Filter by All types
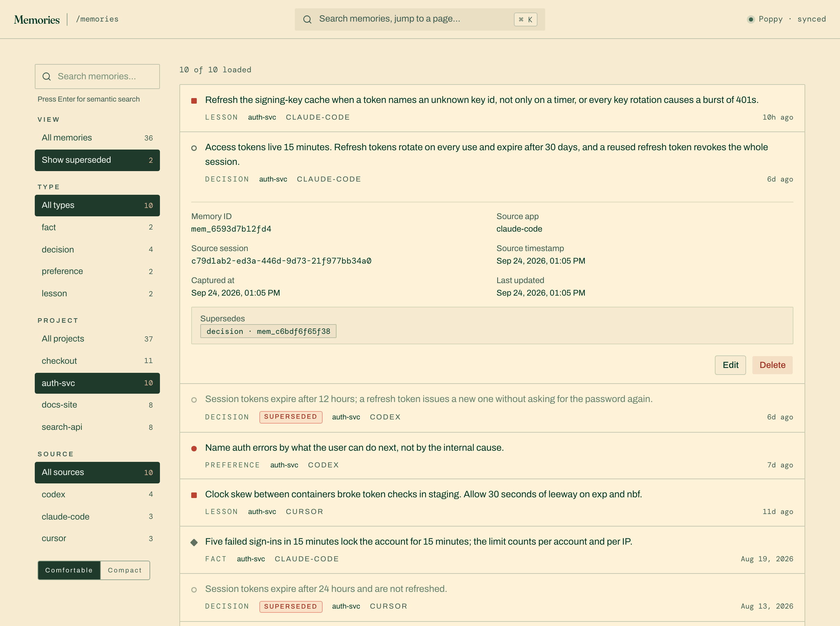Viewport: 840px width, 626px height. click(x=97, y=206)
